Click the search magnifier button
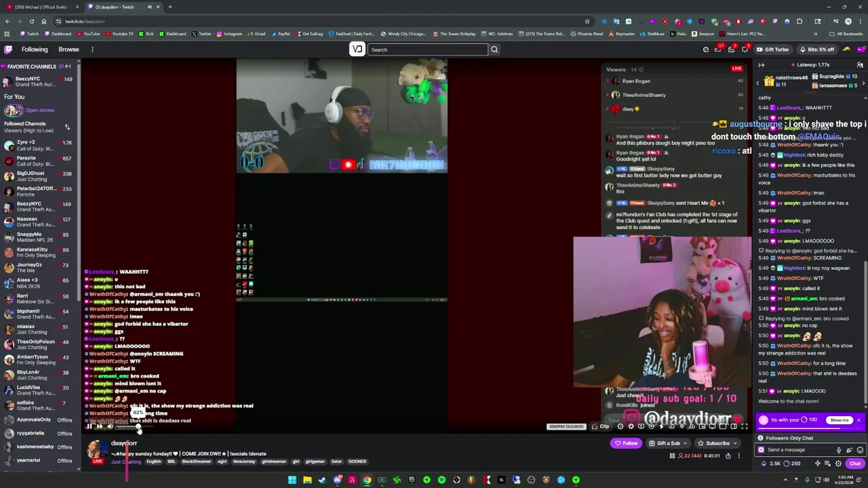The height and width of the screenshot is (488, 868). point(494,49)
